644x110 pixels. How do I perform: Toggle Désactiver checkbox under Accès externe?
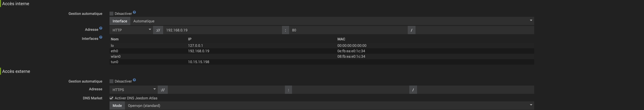[111, 81]
